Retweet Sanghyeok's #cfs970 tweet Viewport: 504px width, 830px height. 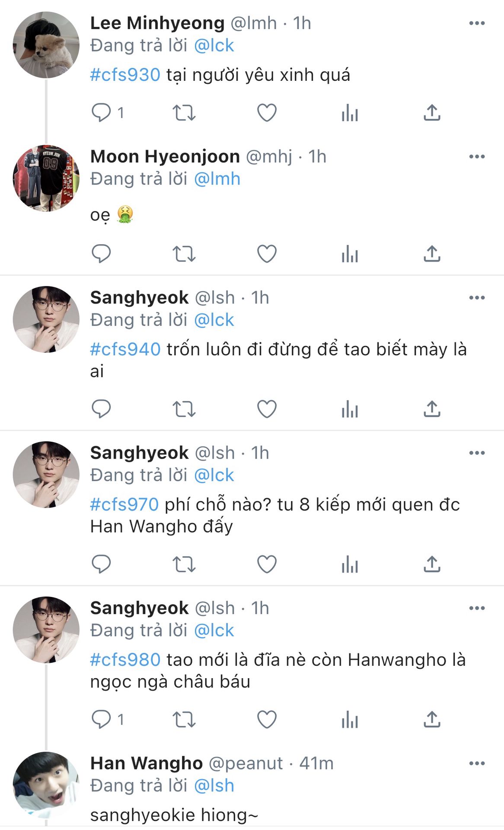[184, 564]
